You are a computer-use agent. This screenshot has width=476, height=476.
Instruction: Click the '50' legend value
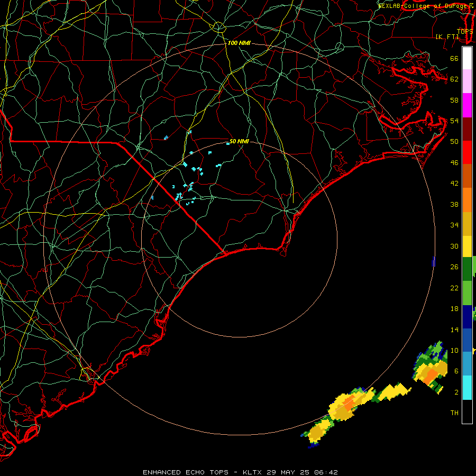coord(454,141)
